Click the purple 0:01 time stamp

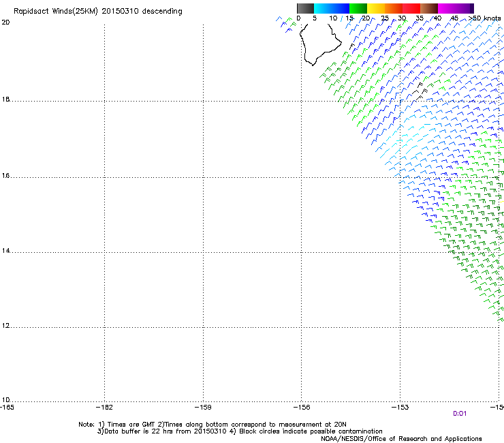pyautogui.click(x=460, y=414)
